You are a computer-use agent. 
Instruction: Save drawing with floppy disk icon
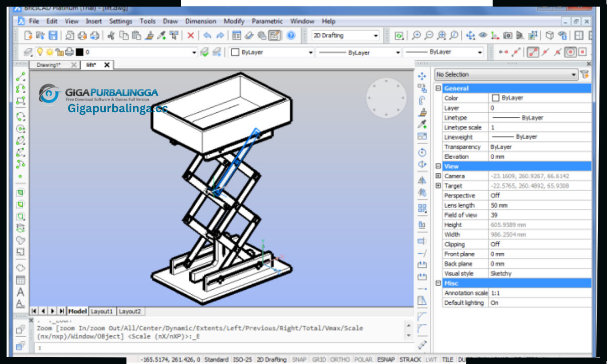point(53,35)
